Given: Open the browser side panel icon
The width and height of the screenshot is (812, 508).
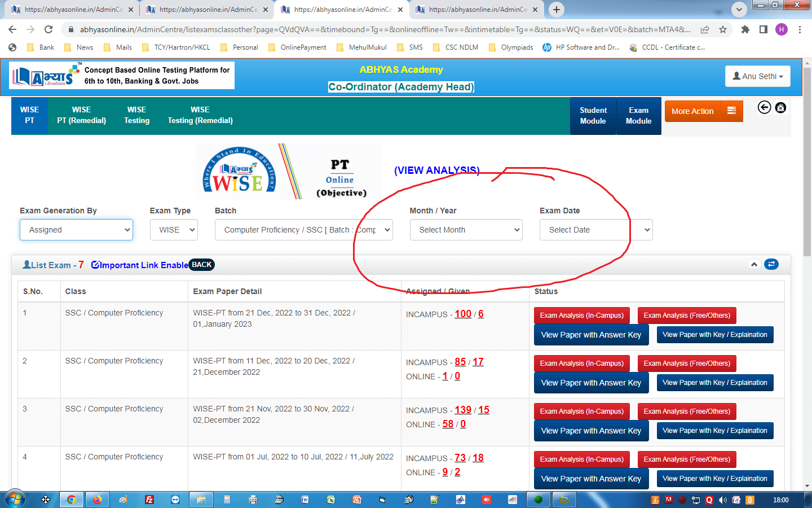Looking at the screenshot, I should 763,29.
